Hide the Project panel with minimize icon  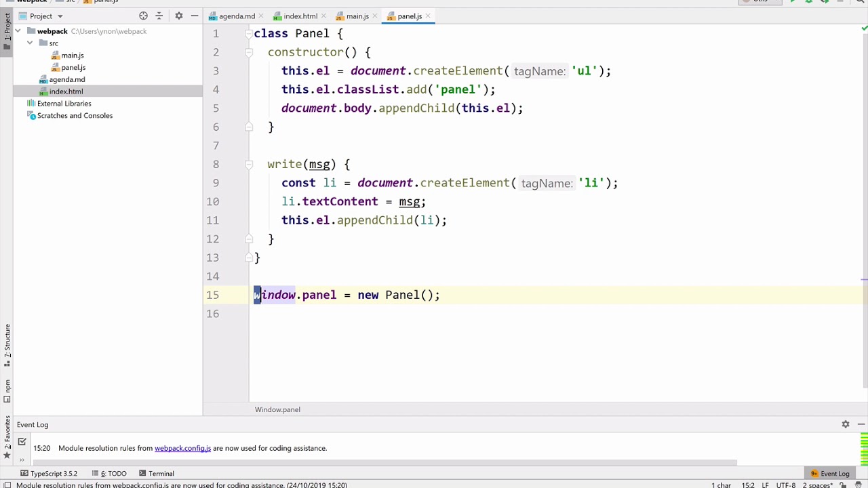point(195,16)
